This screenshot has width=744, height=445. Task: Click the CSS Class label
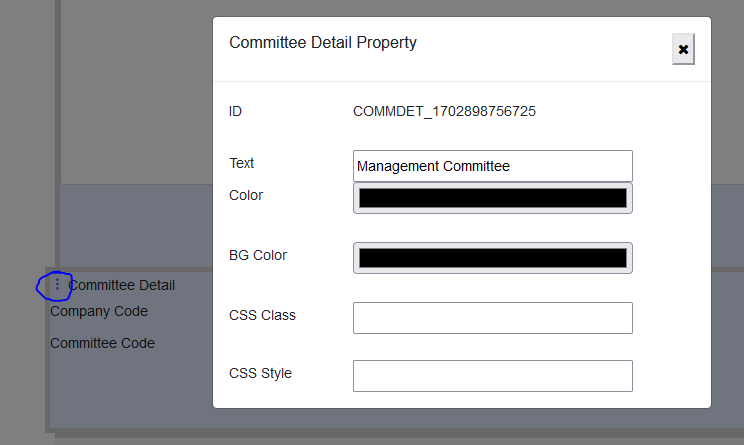[262, 315]
